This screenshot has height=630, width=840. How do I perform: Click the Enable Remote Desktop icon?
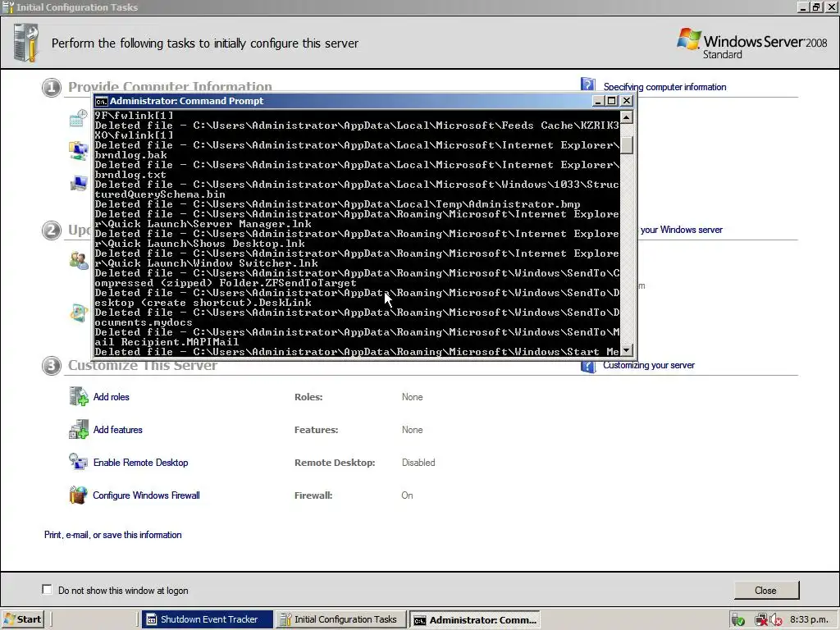[78, 462]
